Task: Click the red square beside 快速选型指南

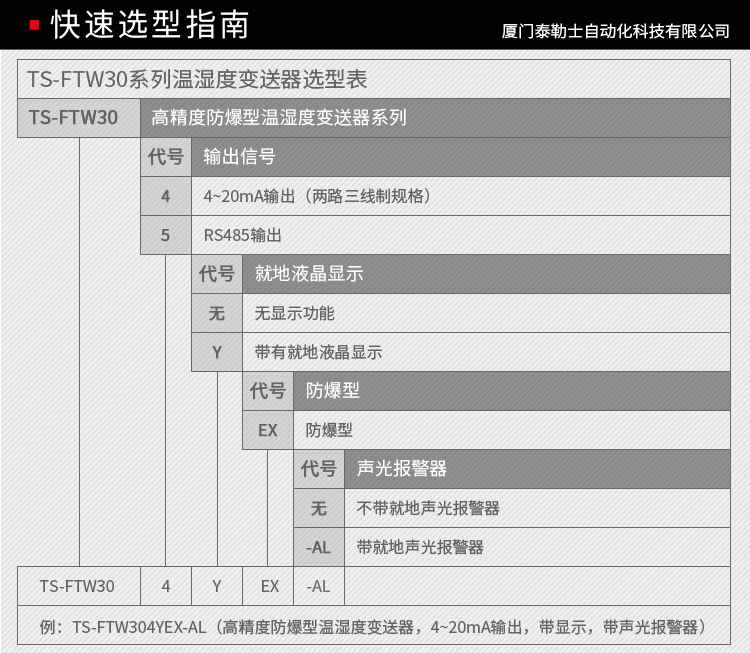Action: pos(34,24)
